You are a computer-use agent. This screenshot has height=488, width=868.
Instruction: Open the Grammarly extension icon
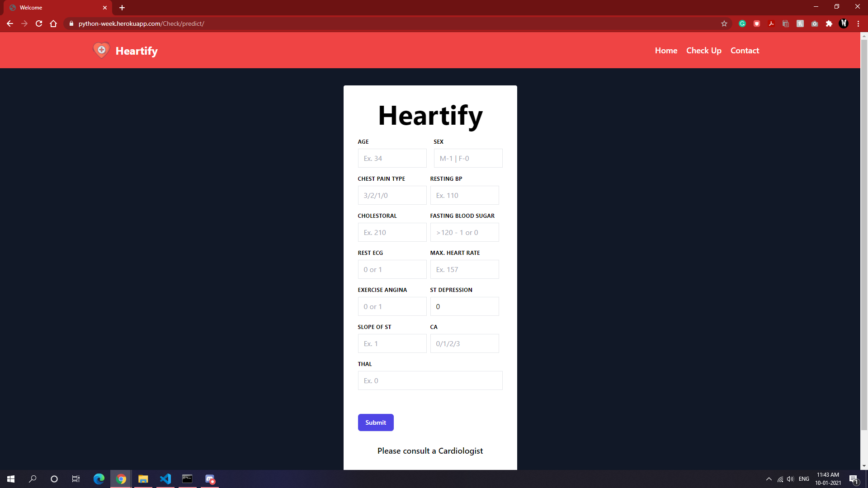[x=742, y=23]
